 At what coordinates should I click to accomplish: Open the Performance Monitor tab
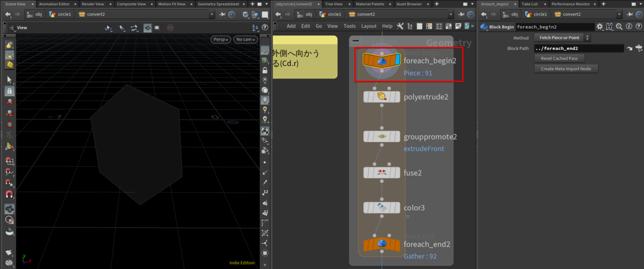click(x=570, y=4)
